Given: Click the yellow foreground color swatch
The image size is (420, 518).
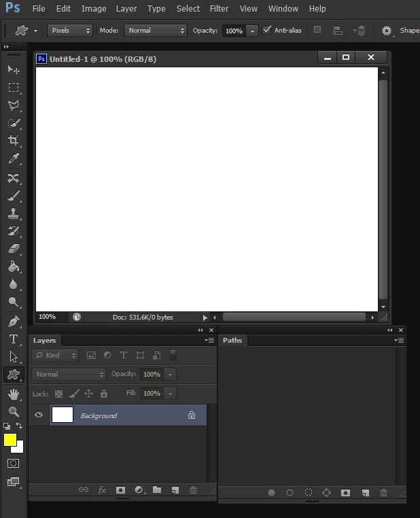Looking at the screenshot, I should point(10,440).
